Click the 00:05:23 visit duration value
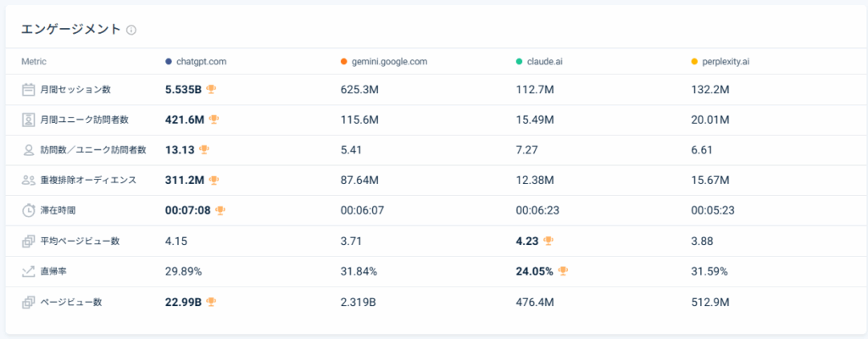Viewport: 868px width, 339px height. (713, 210)
